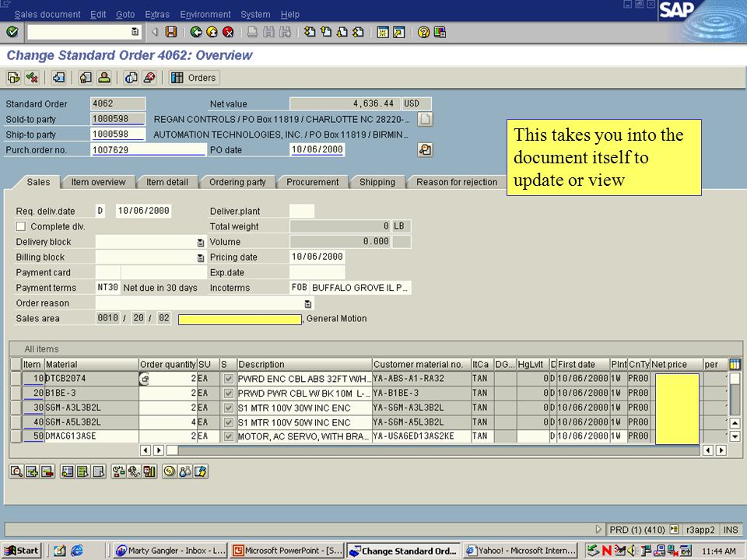
Task: Open the Goto menu
Action: (x=125, y=14)
